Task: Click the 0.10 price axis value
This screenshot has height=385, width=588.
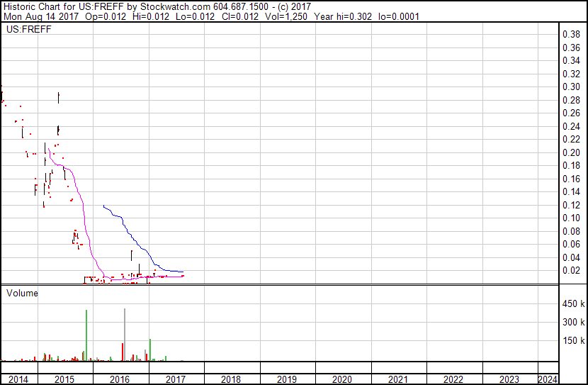Action: tap(571, 218)
